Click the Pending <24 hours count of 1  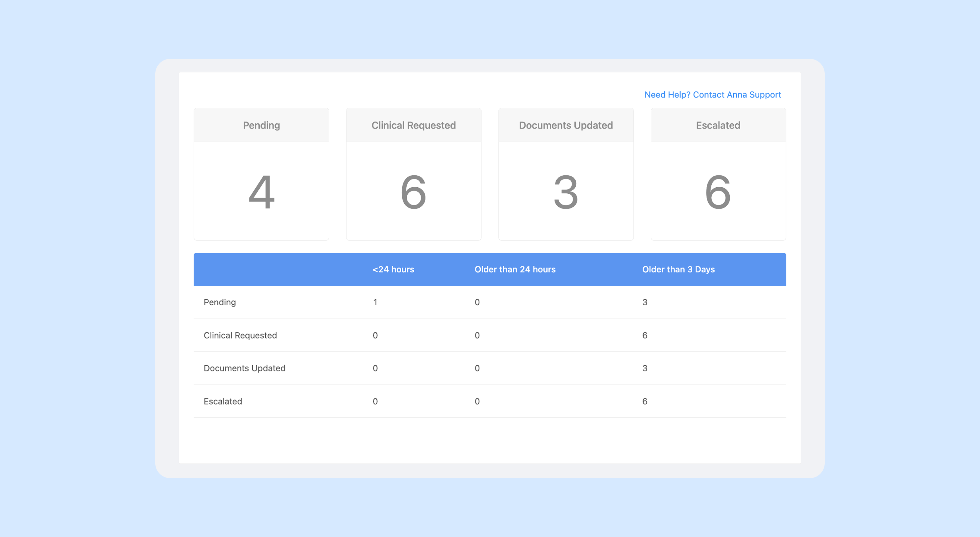[375, 302]
